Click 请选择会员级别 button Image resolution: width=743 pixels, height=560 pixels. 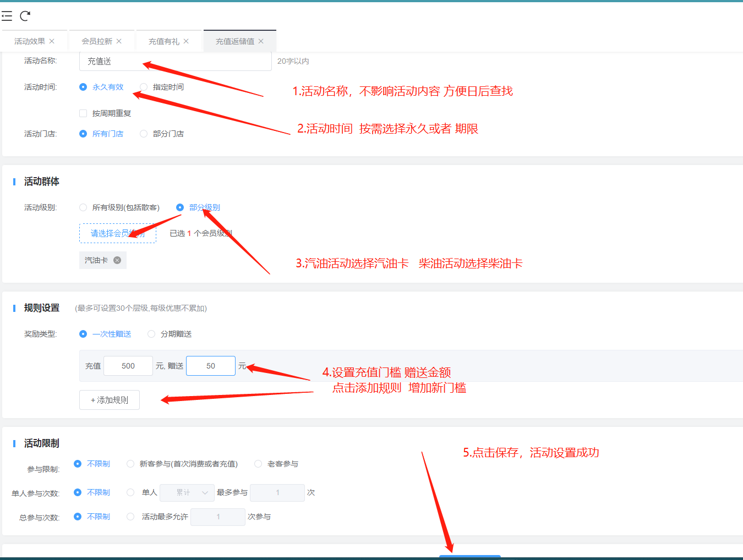point(118,233)
